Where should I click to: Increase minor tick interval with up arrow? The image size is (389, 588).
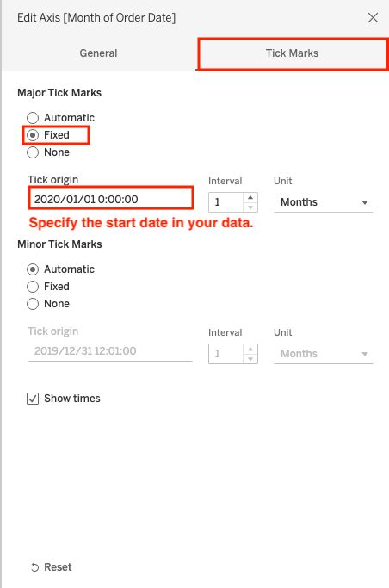click(x=250, y=349)
